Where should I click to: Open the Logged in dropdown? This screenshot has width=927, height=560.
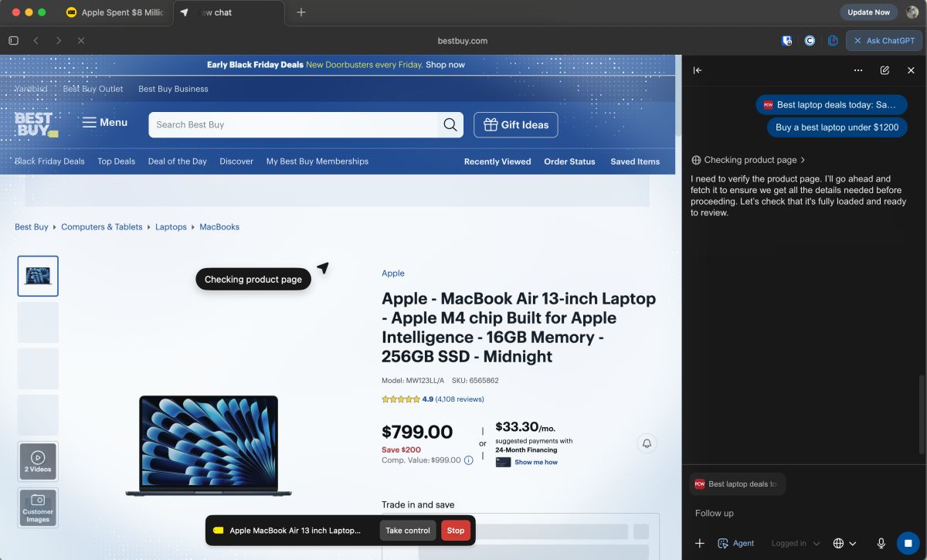tap(794, 544)
